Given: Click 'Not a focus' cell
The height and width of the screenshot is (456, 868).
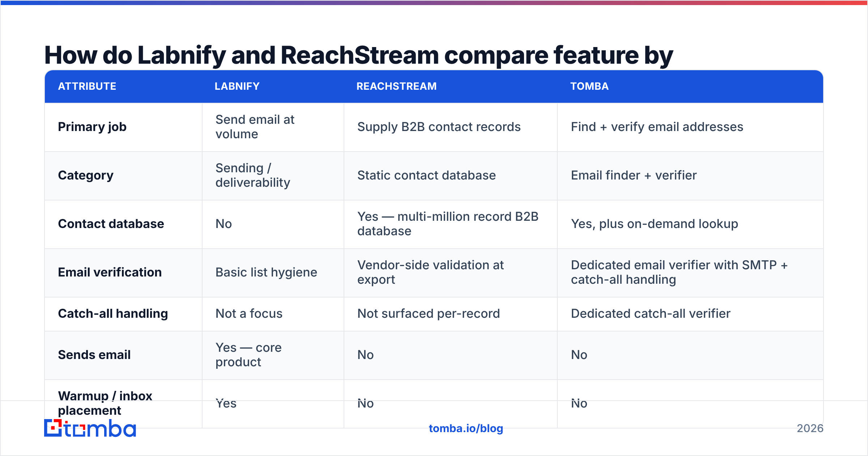Looking at the screenshot, I should (249, 313).
